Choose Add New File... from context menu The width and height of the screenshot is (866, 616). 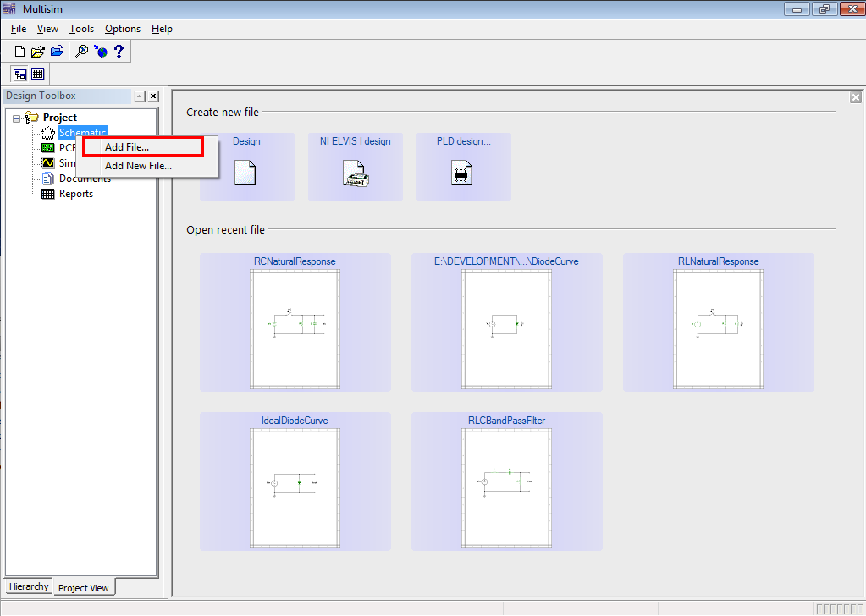[147, 166]
